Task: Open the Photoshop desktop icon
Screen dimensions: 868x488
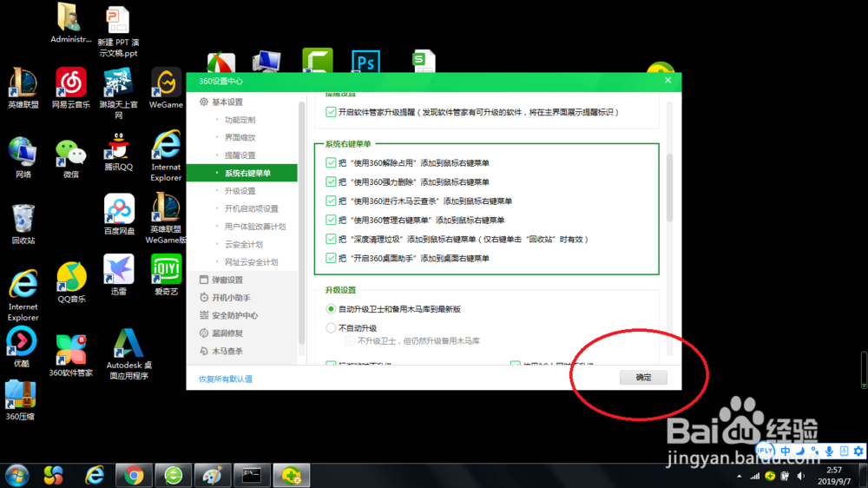Action: (366, 61)
